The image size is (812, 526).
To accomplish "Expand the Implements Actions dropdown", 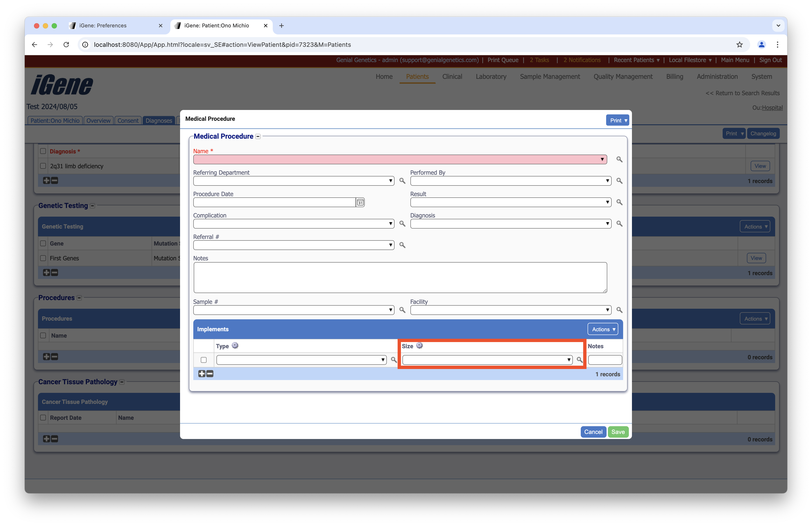I will point(603,329).
